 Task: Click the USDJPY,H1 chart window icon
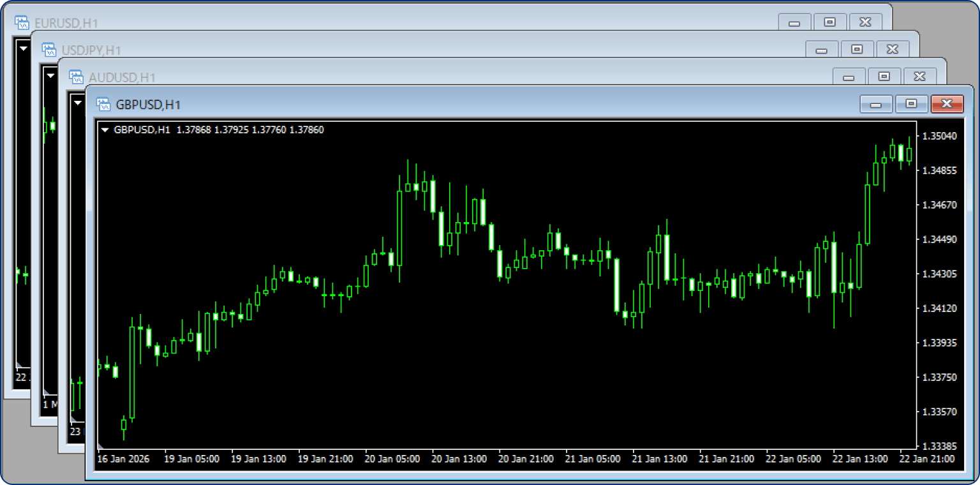[x=49, y=50]
